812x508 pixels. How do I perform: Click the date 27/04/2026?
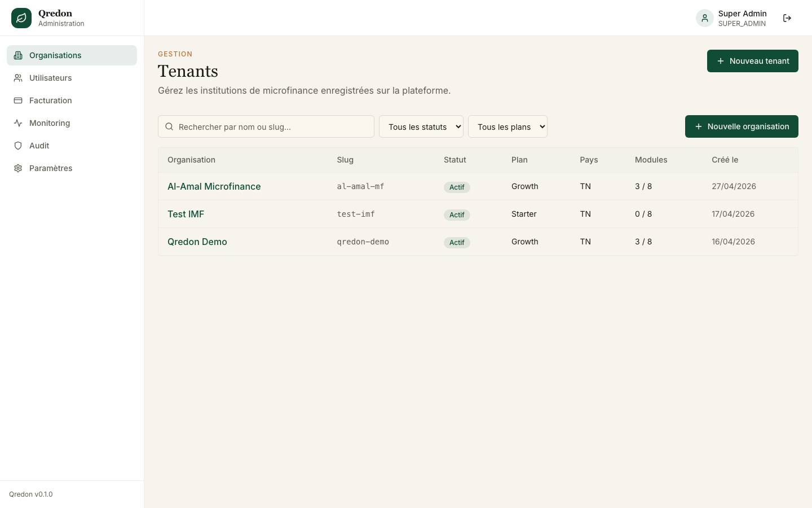[x=734, y=186]
